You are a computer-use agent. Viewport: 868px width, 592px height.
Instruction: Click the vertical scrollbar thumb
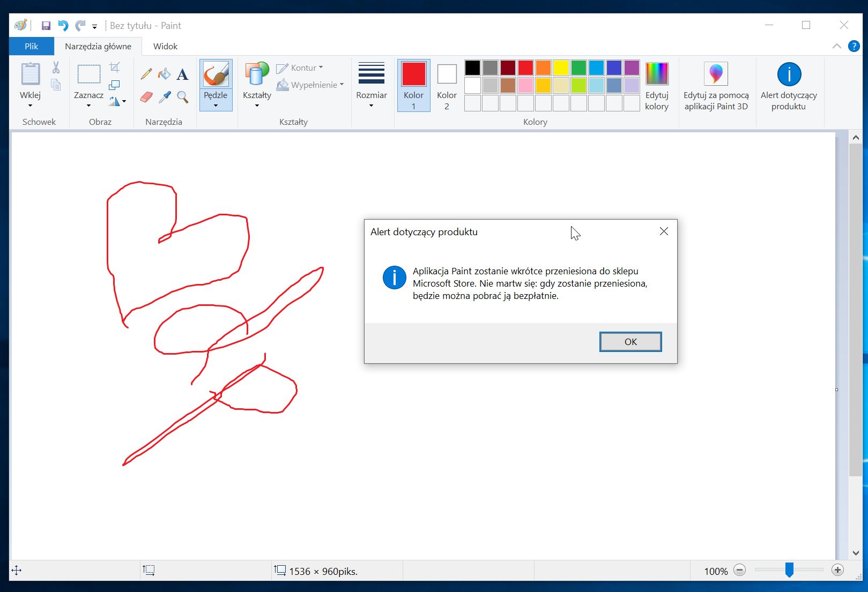pos(856,310)
